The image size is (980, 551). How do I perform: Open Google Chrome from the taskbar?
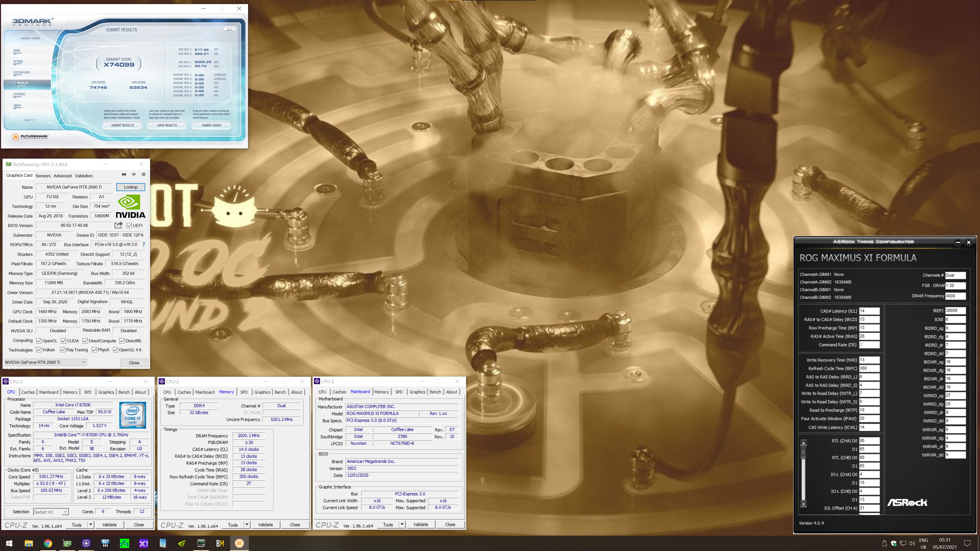(47, 543)
